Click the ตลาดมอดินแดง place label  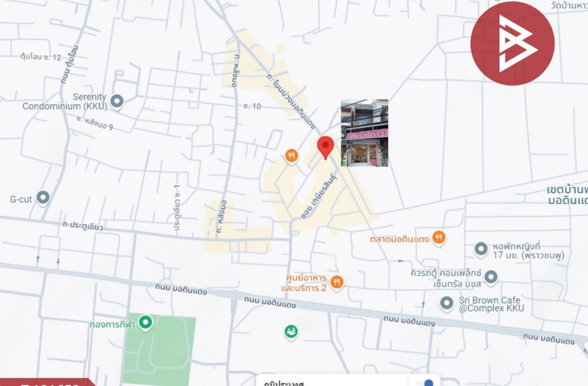pyautogui.click(x=399, y=239)
